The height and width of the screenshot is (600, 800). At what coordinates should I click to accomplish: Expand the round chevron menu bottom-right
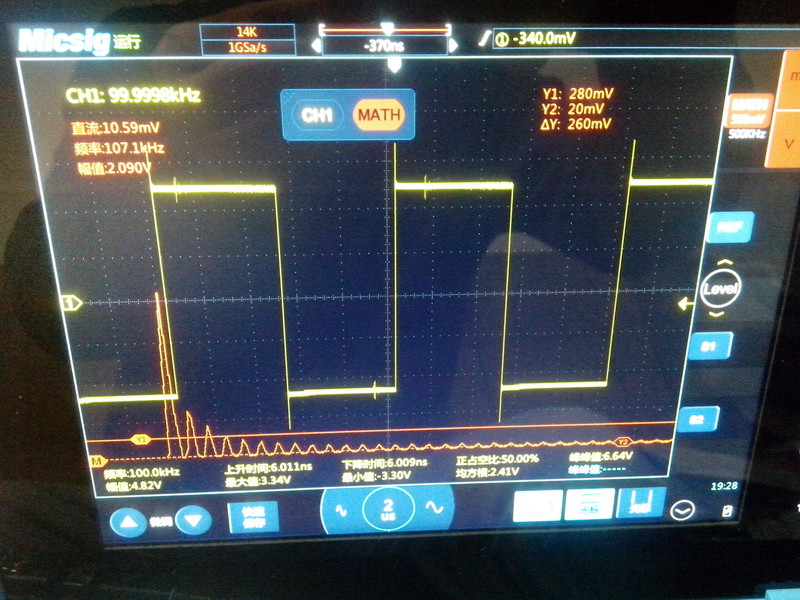[x=682, y=511]
